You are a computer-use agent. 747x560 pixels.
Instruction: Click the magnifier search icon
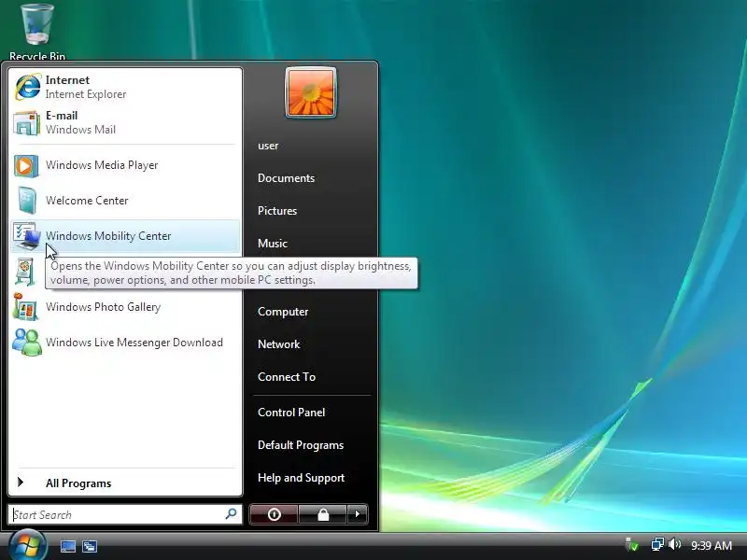[x=231, y=514]
